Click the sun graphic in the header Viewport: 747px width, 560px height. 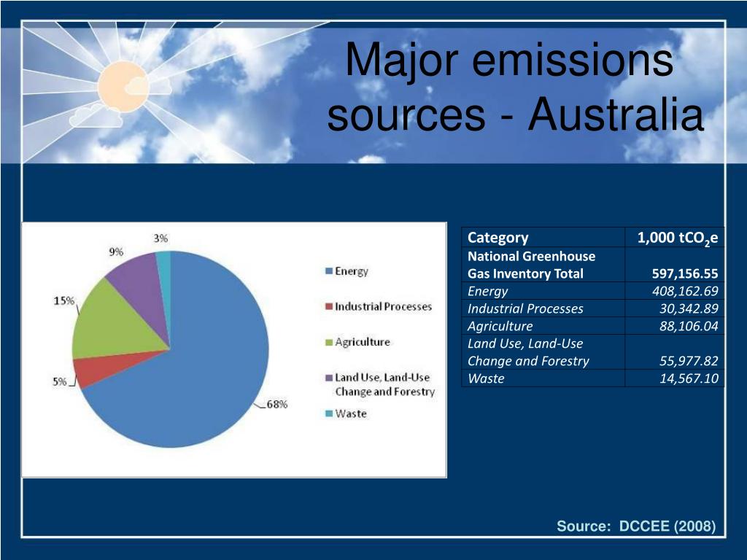[123, 86]
